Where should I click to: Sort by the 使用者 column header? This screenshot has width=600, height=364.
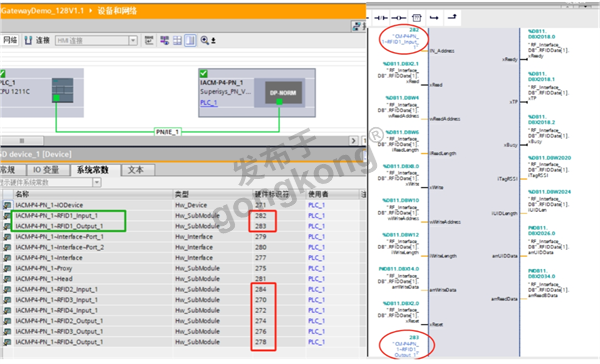pyautogui.click(x=318, y=194)
